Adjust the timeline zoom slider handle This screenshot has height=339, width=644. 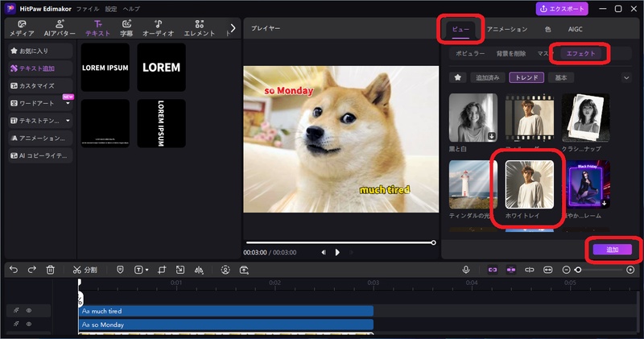point(578,270)
